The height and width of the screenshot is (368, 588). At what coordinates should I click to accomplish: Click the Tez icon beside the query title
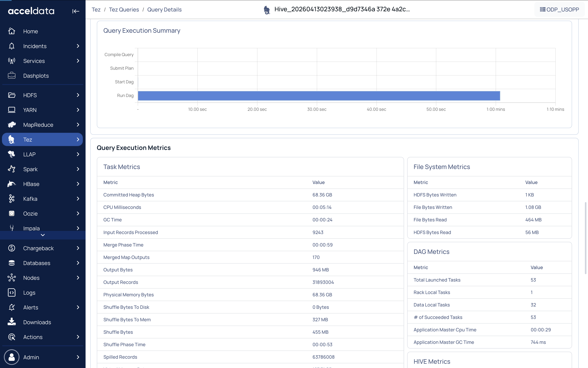267,10
